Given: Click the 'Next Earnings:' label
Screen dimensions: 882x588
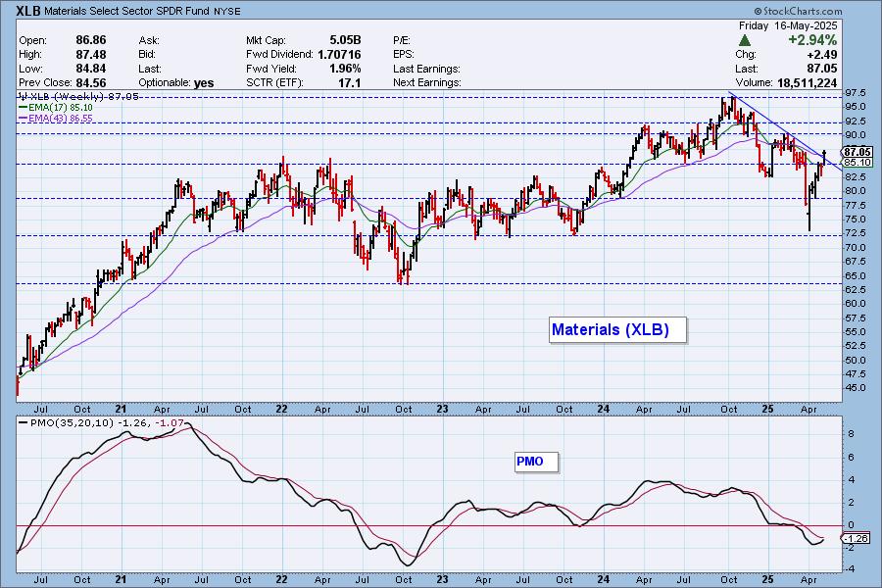Looking at the screenshot, I should [x=427, y=82].
